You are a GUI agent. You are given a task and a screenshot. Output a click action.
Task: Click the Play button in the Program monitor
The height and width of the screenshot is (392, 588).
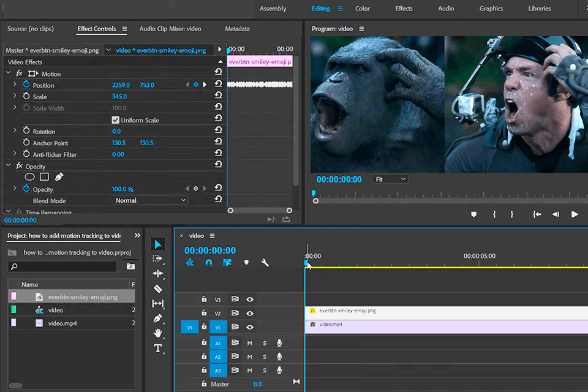point(575,214)
